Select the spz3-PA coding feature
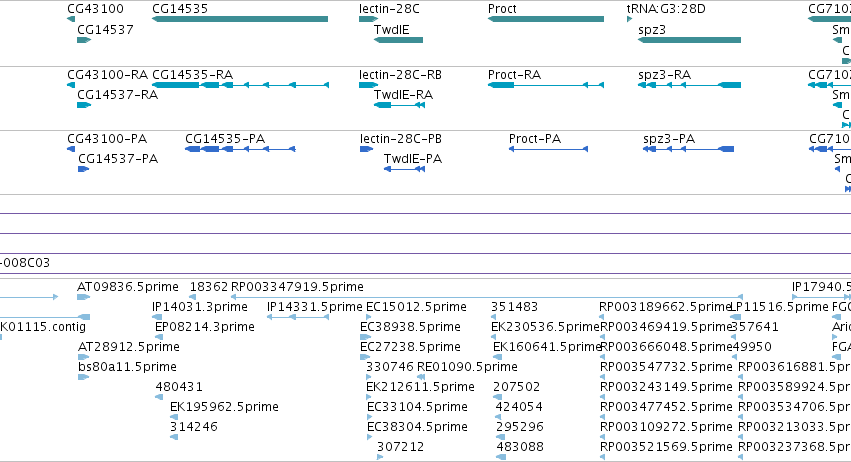The height and width of the screenshot is (462, 851). coord(688,149)
